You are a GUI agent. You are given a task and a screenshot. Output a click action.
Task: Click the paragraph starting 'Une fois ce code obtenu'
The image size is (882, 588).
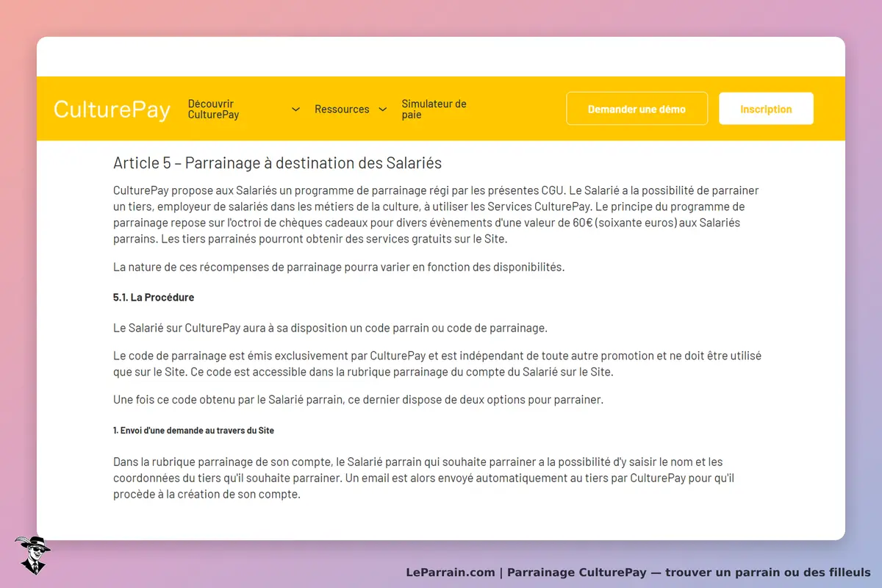pos(358,400)
